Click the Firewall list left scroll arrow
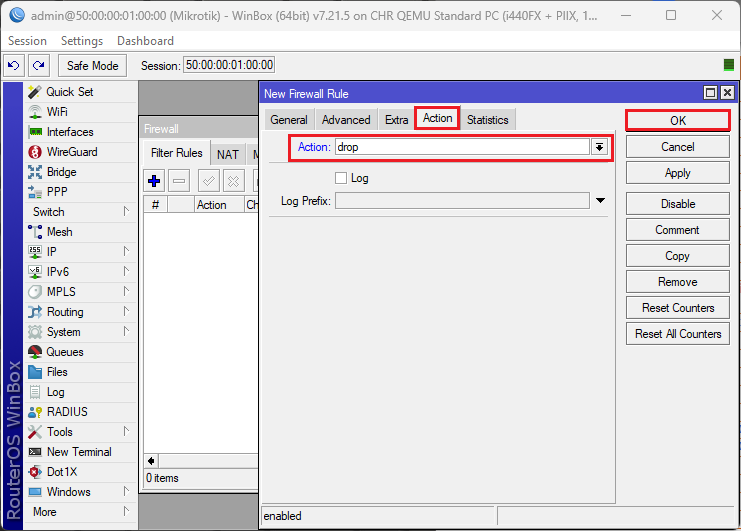 point(151,461)
